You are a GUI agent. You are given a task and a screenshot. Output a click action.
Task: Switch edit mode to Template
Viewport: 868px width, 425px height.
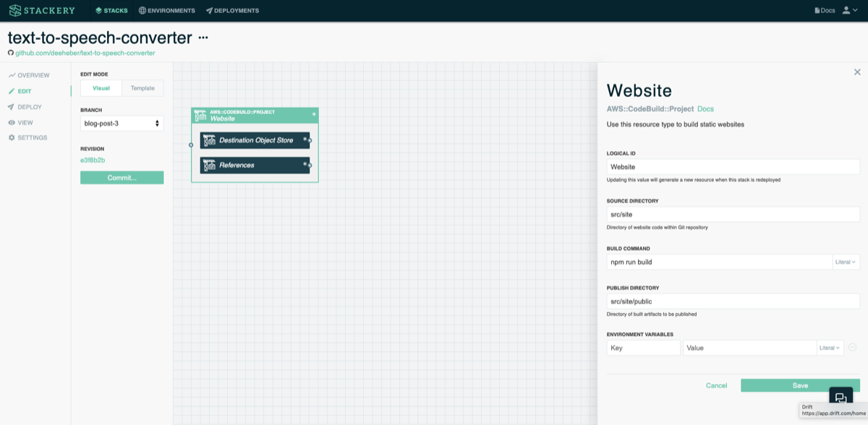[142, 87]
